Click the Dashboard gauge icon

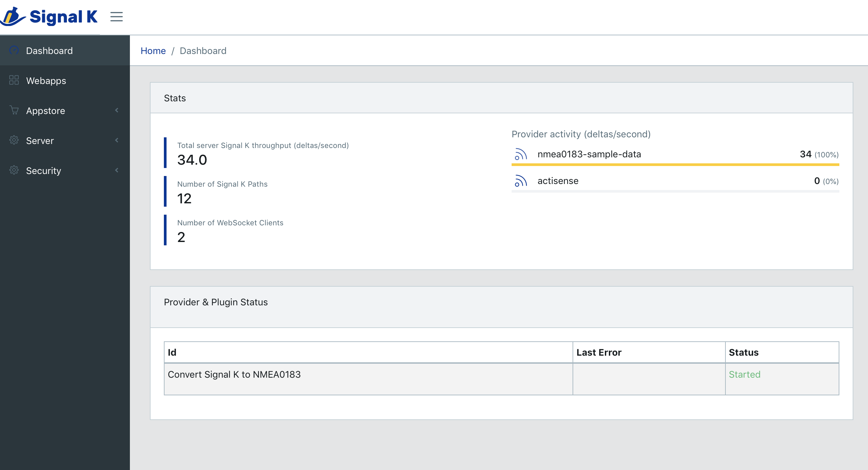pos(14,50)
